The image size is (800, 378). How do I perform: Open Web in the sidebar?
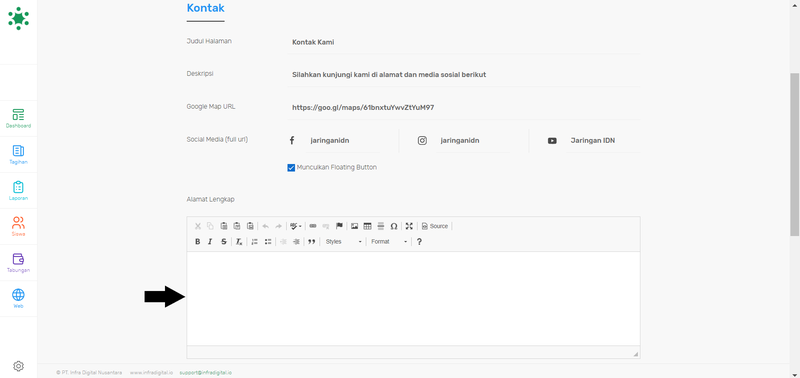point(18,298)
